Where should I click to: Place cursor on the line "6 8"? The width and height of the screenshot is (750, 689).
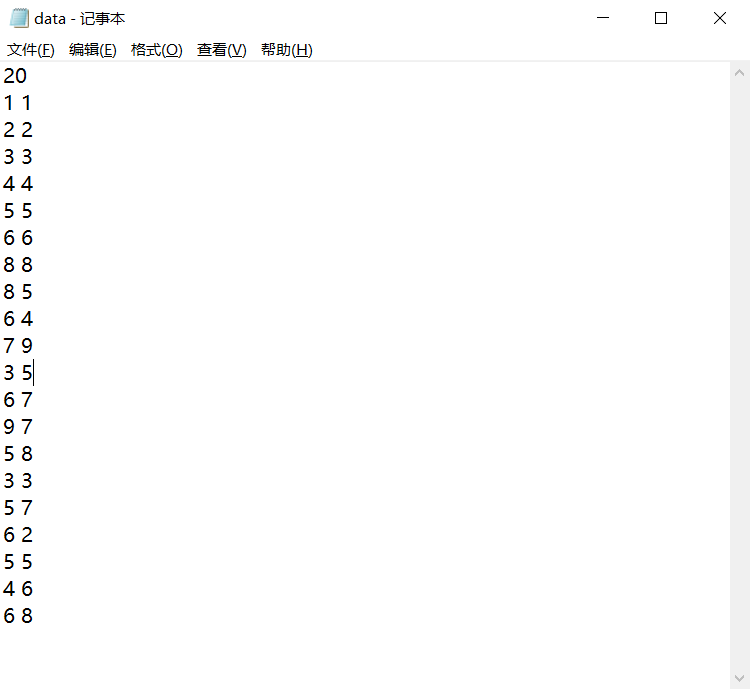coord(18,616)
